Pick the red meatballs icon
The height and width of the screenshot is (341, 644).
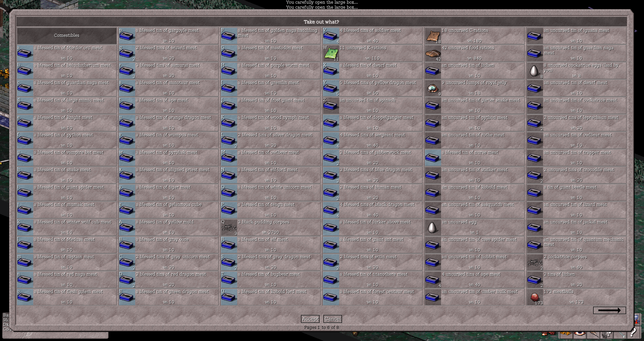(x=535, y=297)
